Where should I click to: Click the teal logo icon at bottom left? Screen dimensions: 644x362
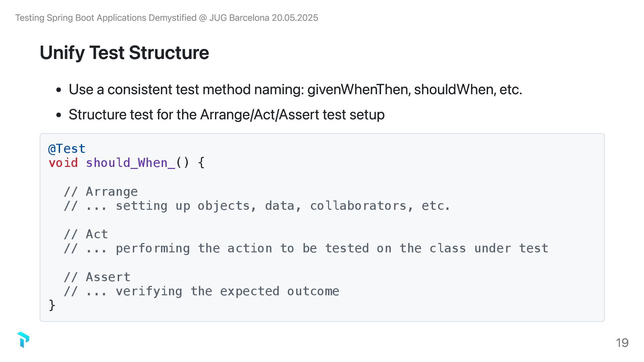[23, 340]
